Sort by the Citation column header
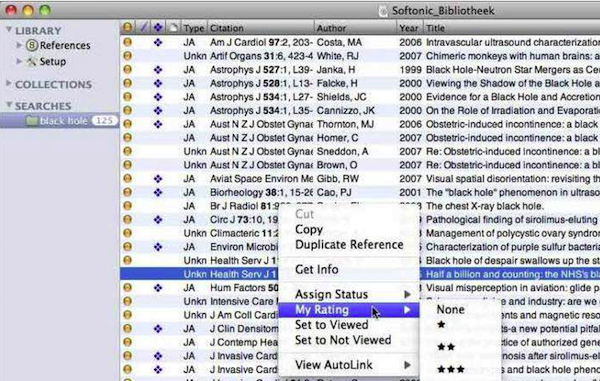The image size is (600, 381). point(260,28)
